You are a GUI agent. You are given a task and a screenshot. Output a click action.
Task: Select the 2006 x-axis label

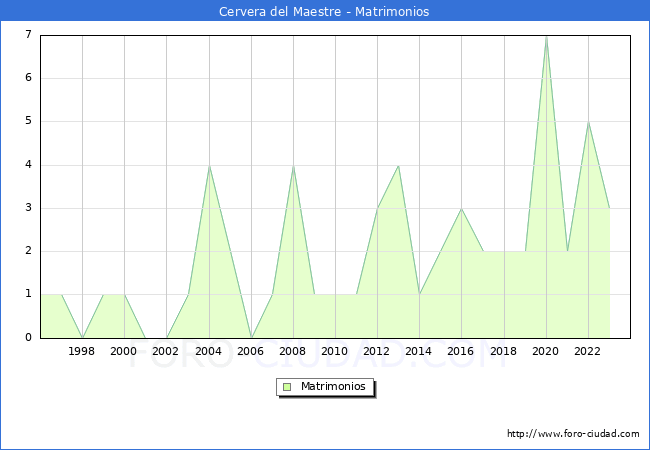coord(250,351)
